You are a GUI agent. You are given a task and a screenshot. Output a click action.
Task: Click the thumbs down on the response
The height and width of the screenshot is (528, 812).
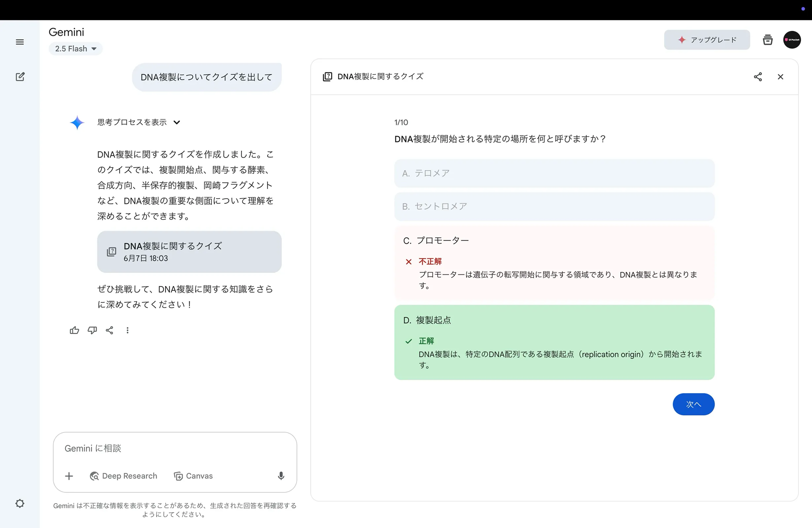point(92,330)
